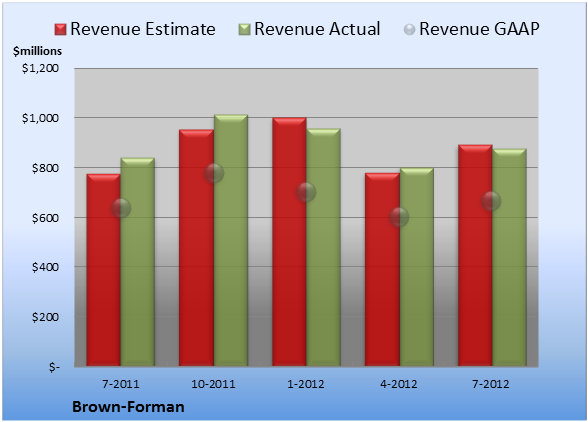Click the GAAP sphere marker for 1-2012
The height and width of the screenshot is (422, 588).
(x=306, y=192)
